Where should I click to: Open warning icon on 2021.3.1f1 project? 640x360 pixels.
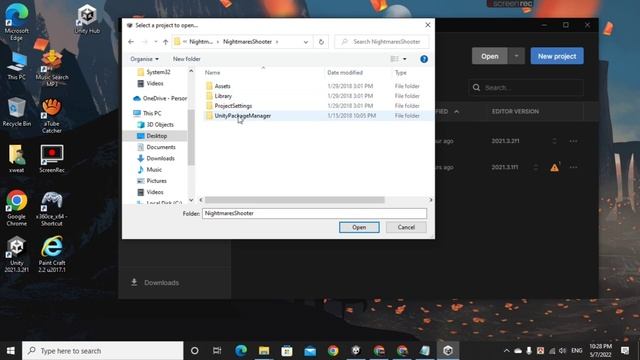pos(554,168)
